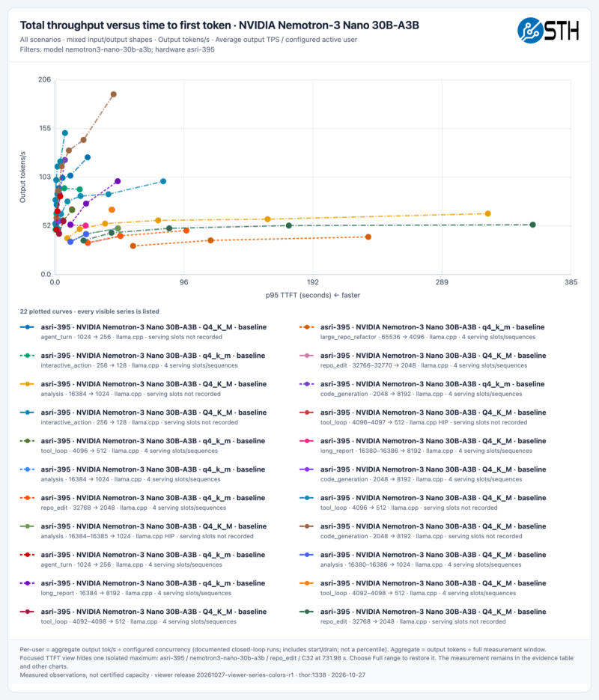Click legend text 'interactive_action · 256 → 128 · llama.cpp · serving slots not recorded'
The image size is (599, 700).
pyautogui.click(x=139, y=422)
